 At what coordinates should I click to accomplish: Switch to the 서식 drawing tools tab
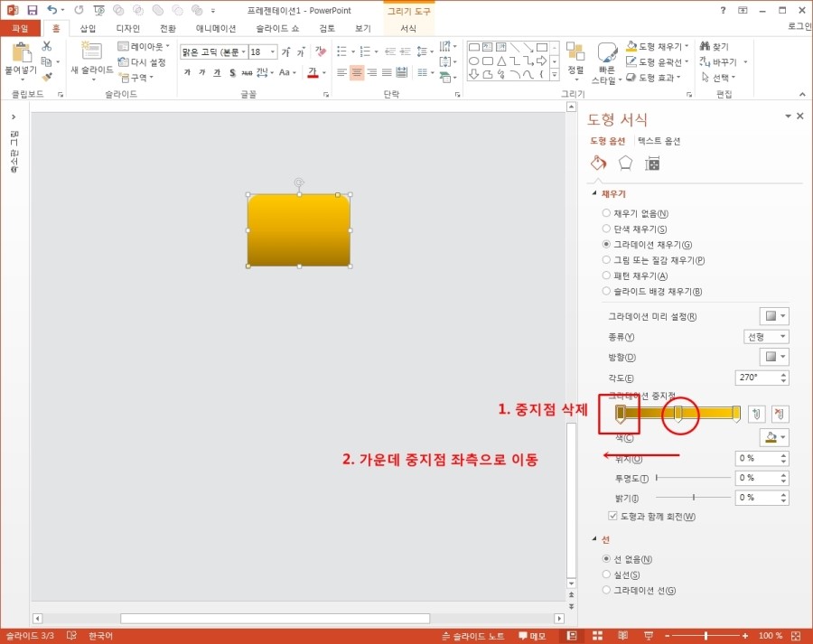click(408, 28)
